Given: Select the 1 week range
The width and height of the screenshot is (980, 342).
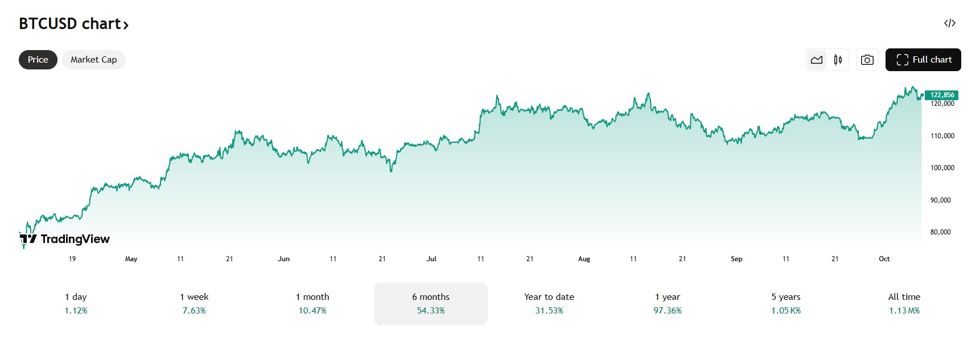Looking at the screenshot, I should click(x=194, y=303).
